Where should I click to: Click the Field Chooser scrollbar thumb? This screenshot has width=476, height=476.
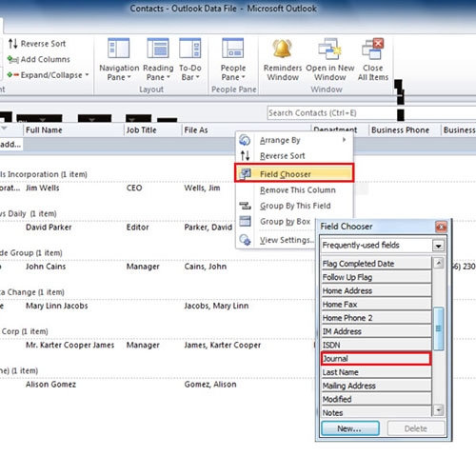(438, 328)
